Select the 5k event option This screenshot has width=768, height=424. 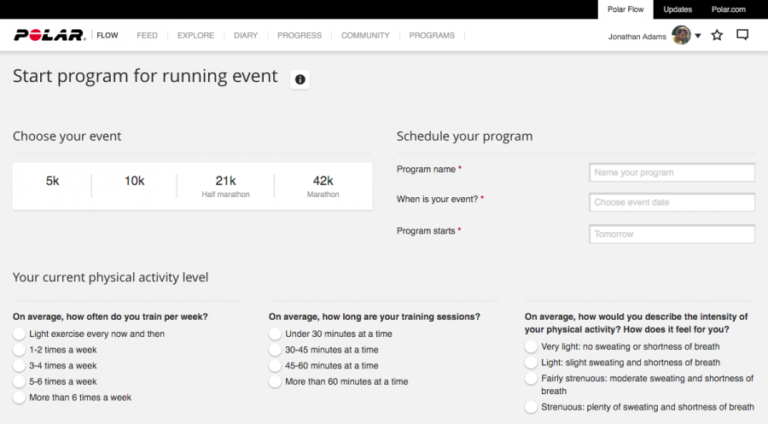click(52, 181)
